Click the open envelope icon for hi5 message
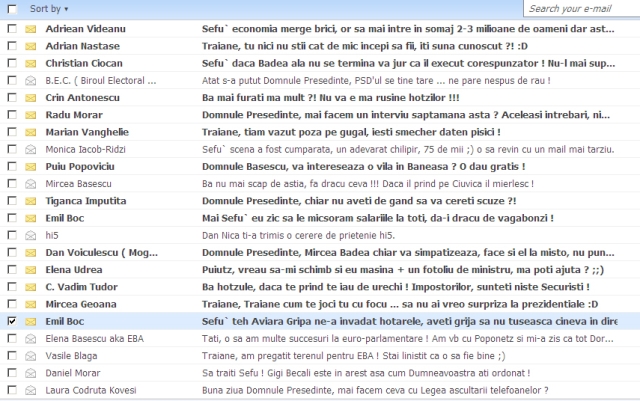Viewport: 640px width, 401px height. pyautogui.click(x=30, y=233)
